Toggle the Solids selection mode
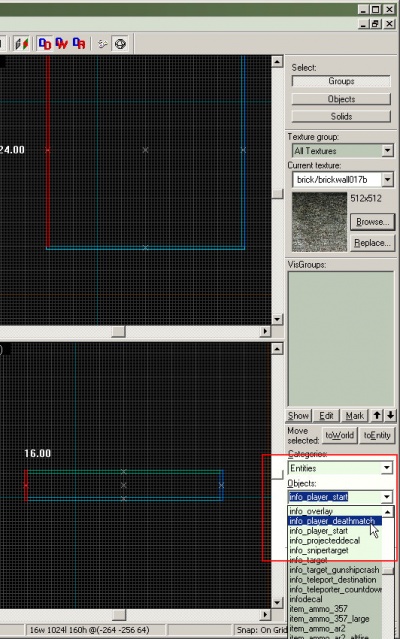Image resolution: width=400 pixels, height=639 pixels. 341,117
